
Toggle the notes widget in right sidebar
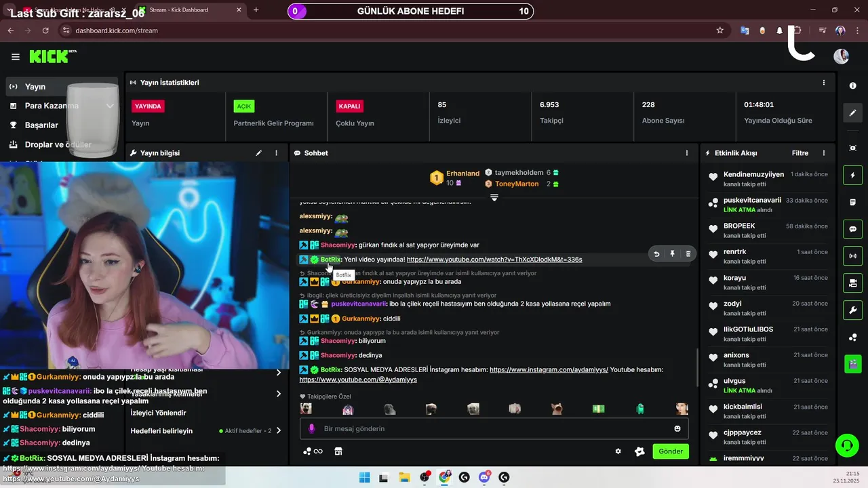[852, 202]
